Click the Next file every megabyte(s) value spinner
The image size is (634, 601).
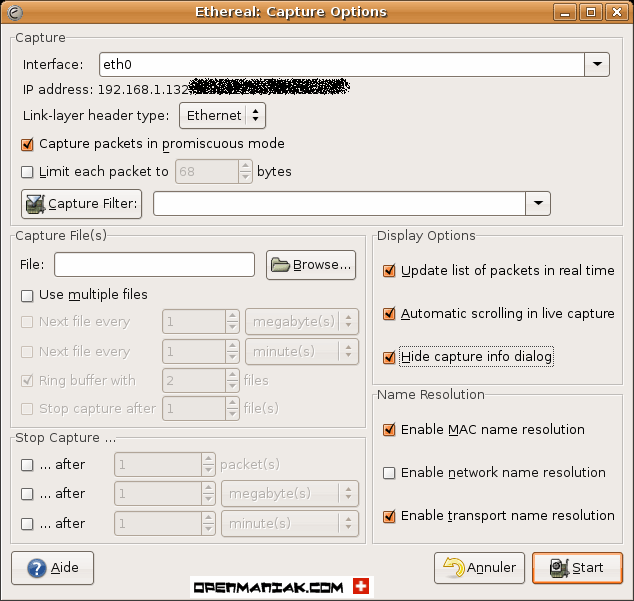(x=201, y=322)
